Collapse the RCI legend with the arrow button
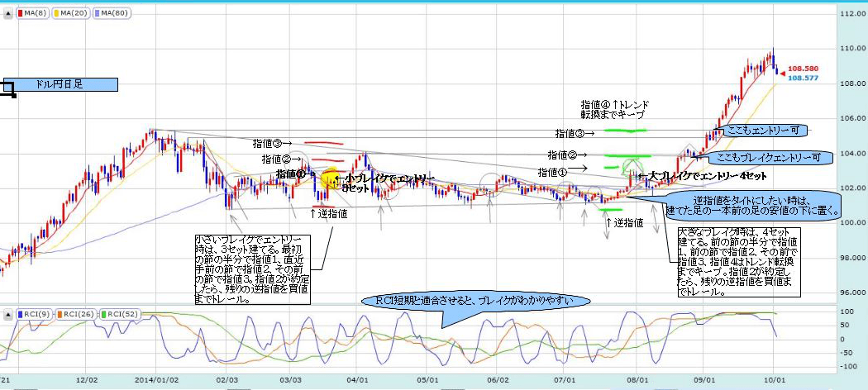 click(x=8, y=314)
